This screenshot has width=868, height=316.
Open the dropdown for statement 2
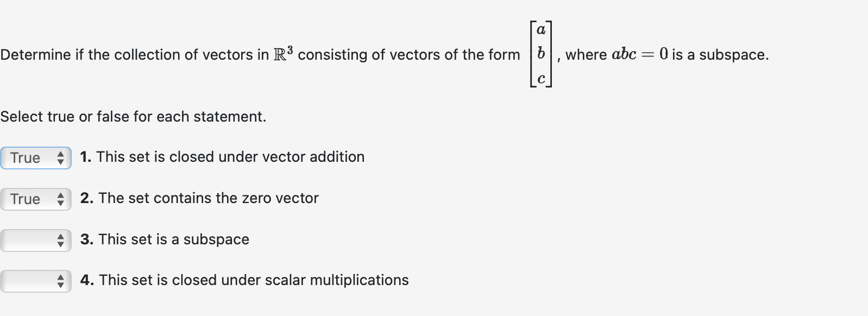[35, 199]
